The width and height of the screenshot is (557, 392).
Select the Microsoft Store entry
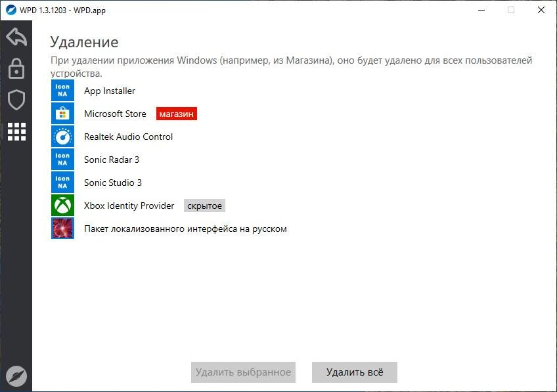point(115,114)
